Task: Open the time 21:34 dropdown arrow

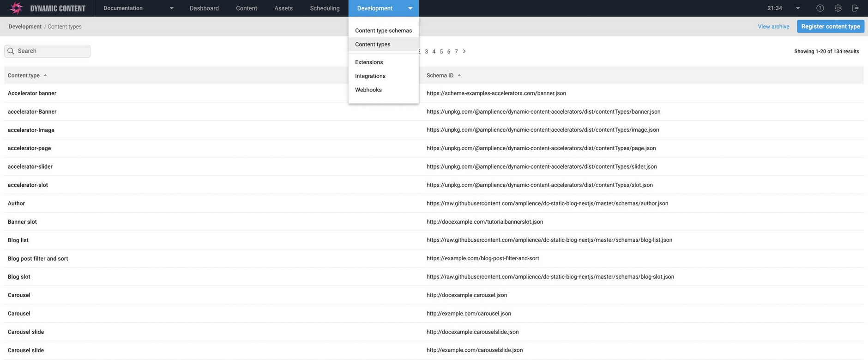Action: [x=798, y=8]
